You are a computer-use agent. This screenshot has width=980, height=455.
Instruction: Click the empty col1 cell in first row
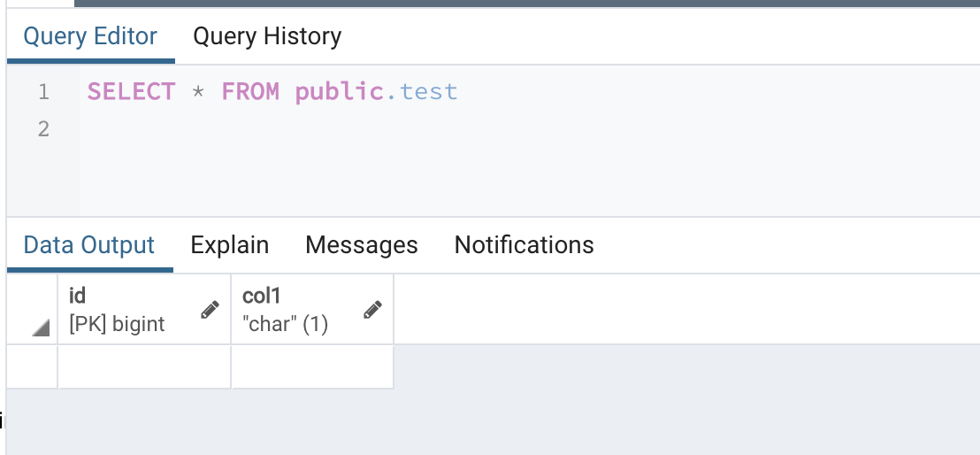(x=312, y=366)
